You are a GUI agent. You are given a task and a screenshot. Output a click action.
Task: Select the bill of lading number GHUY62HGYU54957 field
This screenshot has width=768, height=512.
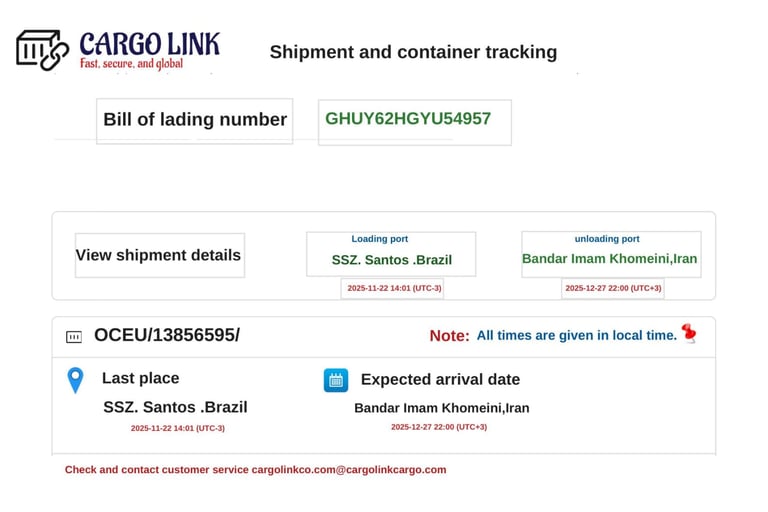click(414, 120)
